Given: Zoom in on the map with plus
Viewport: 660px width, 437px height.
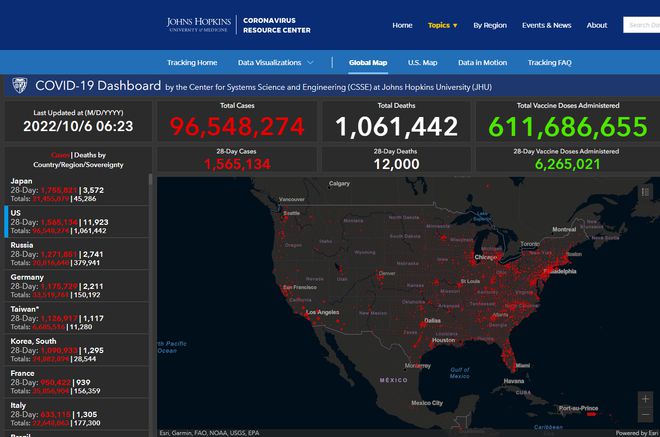Looking at the screenshot, I should pyautogui.click(x=645, y=399).
